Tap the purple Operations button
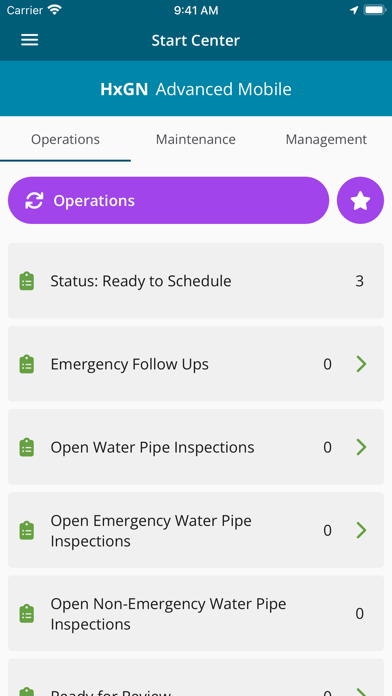The image size is (392, 696). click(x=169, y=201)
